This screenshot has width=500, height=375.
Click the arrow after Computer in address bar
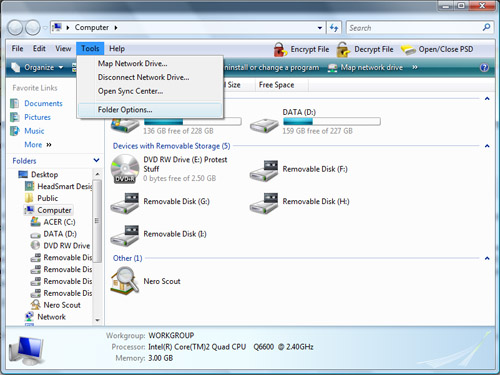point(116,28)
